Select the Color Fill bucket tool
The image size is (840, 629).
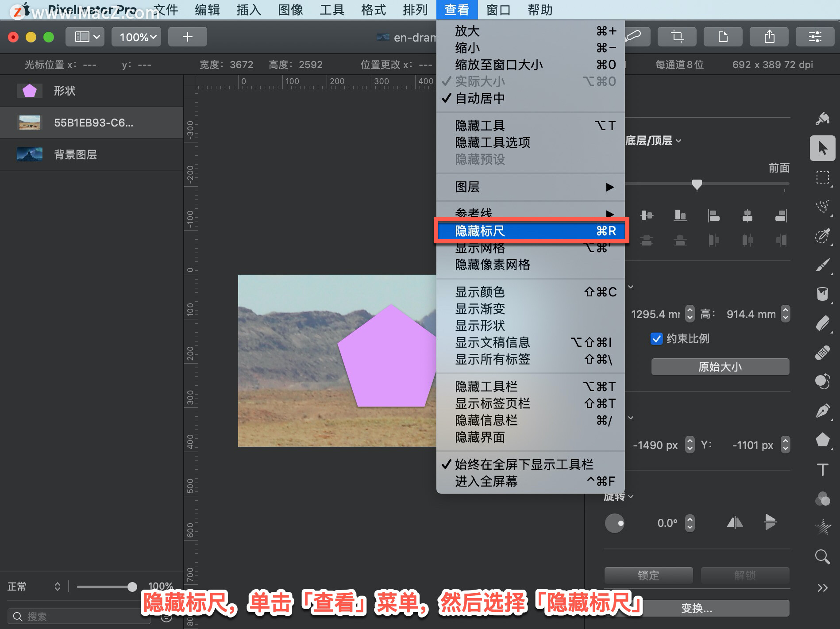(822, 294)
